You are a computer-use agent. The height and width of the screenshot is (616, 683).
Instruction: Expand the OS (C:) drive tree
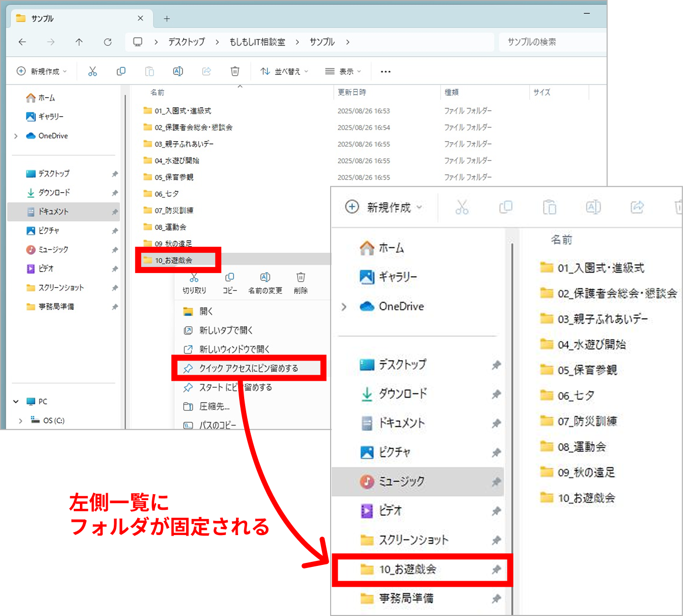[20, 420]
